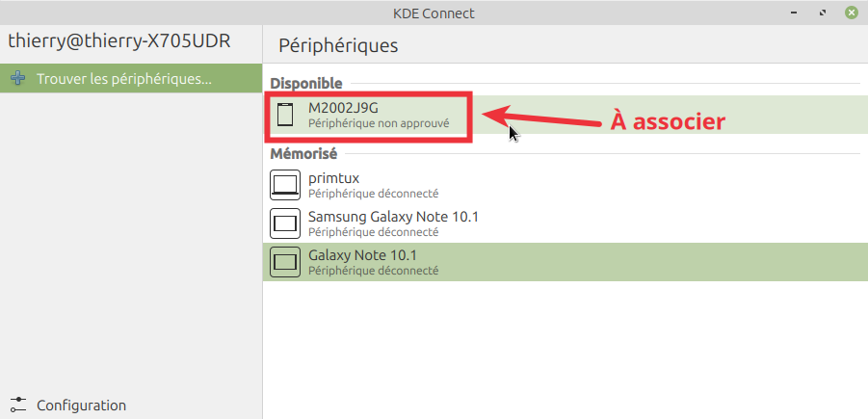This screenshot has height=419, width=868.
Task: Click the laptop icon next to primtux
Action: [x=284, y=184]
